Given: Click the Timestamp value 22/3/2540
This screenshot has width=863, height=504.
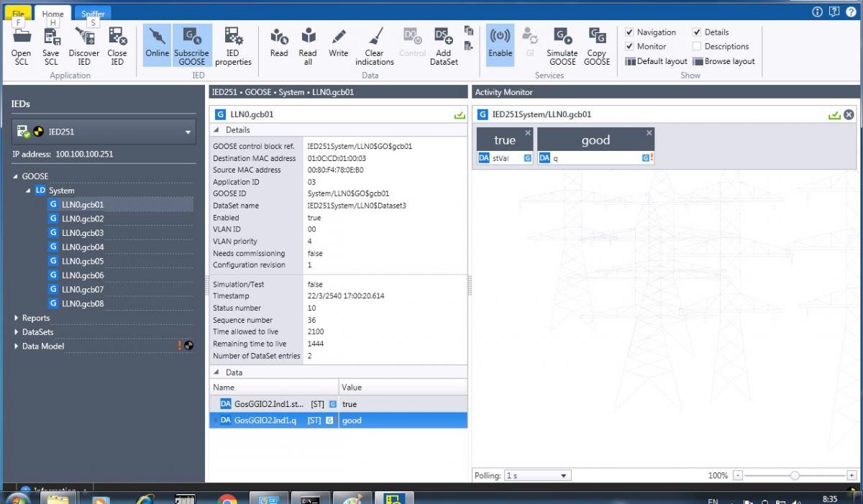Looking at the screenshot, I should click(346, 296).
